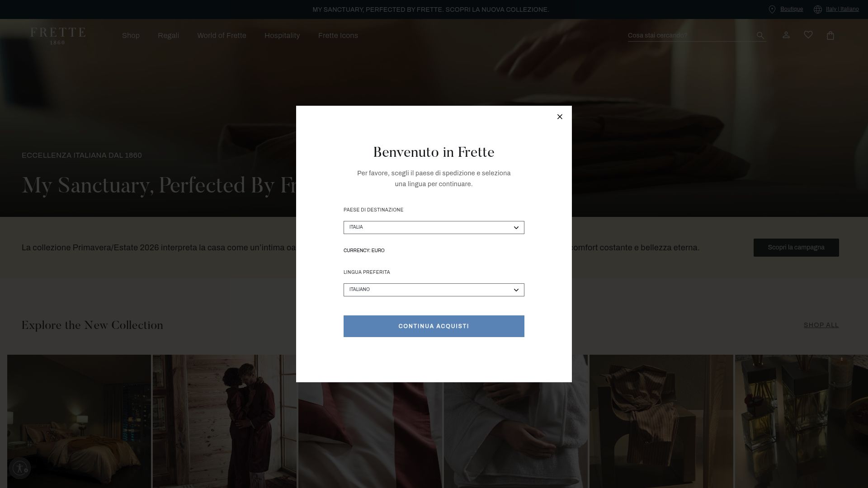Close the Benvenuto in Frette popup
The height and width of the screenshot is (488, 868).
click(560, 117)
